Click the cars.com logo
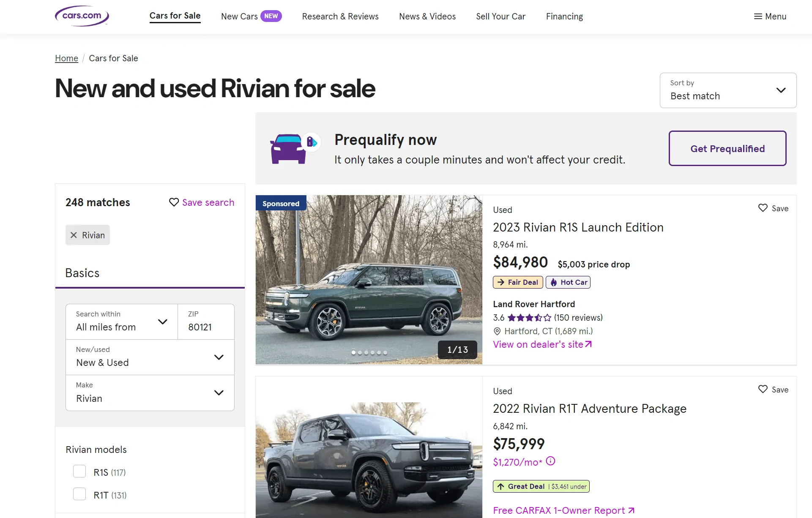 (82, 16)
